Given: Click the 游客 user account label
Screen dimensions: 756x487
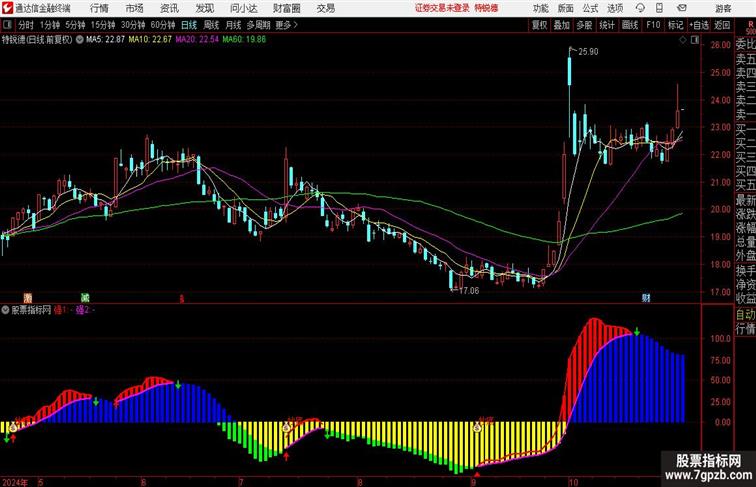Looking at the screenshot, I should (x=723, y=8).
